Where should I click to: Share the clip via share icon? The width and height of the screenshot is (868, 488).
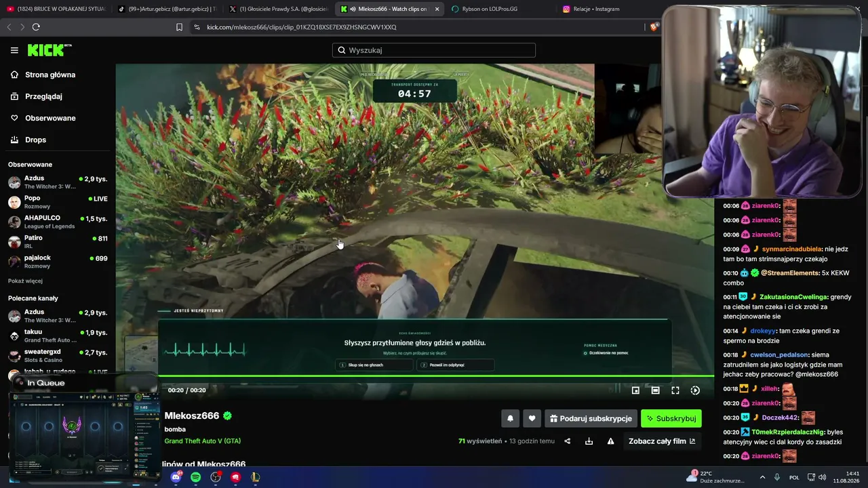pyautogui.click(x=568, y=441)
